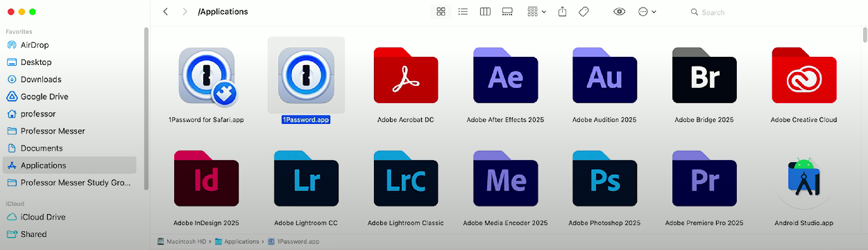Toggle Quick Look eye icon
This screenshot has width=868, height=250.
[620, 12]
